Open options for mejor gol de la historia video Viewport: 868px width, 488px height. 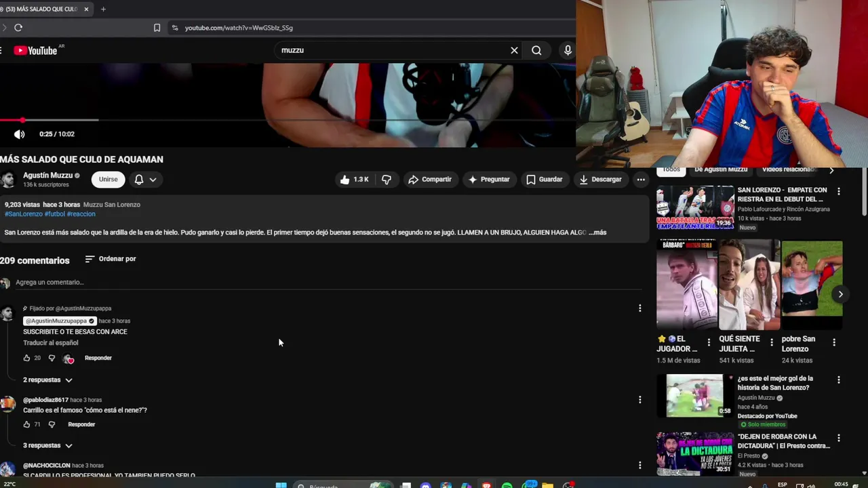[839, 380]
